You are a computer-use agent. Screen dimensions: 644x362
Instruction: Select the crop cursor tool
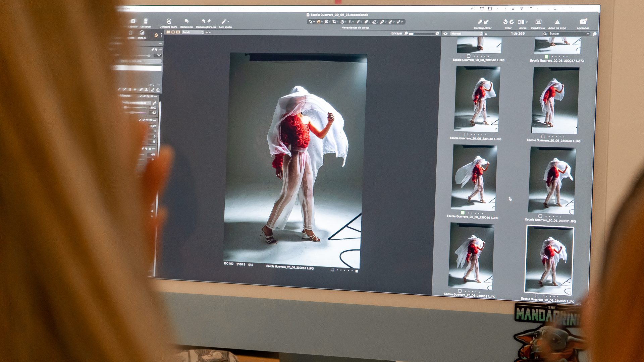pyautogui.click(x=334, y=22)
